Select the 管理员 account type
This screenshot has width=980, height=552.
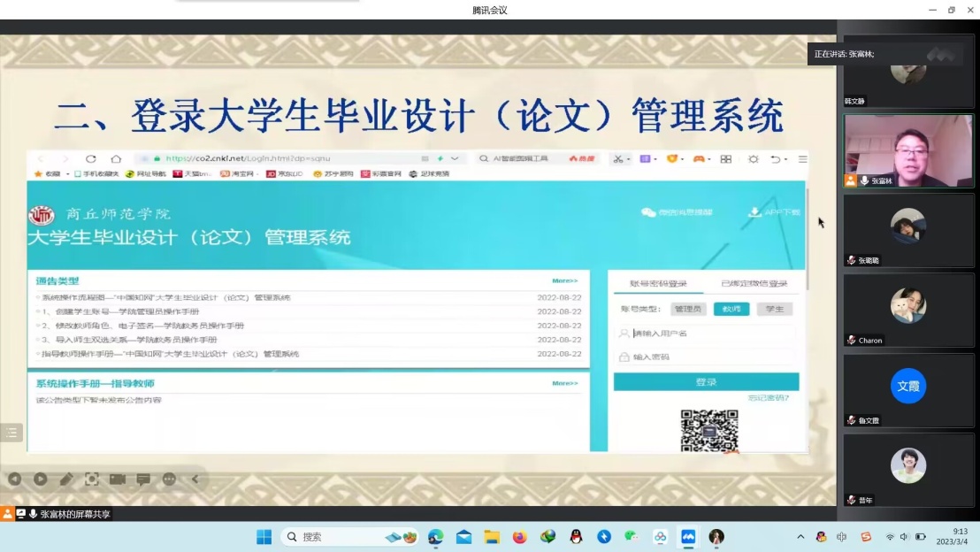pos(687,310)
